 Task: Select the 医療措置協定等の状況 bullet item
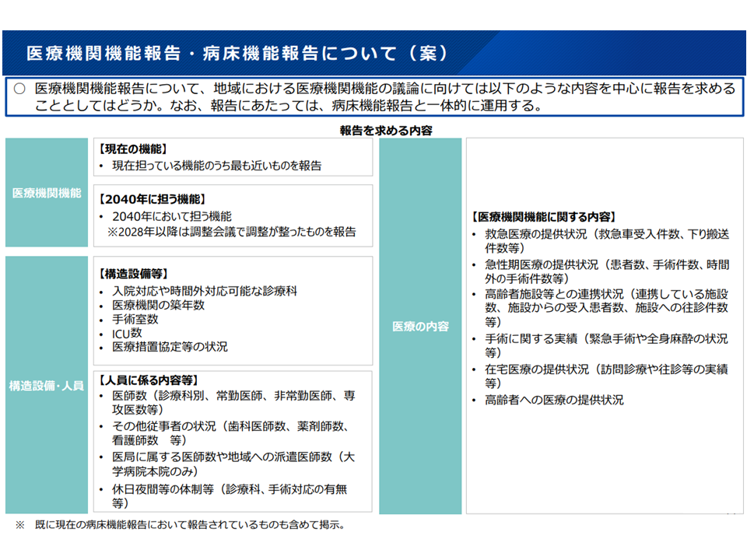(x=170, y=347)
